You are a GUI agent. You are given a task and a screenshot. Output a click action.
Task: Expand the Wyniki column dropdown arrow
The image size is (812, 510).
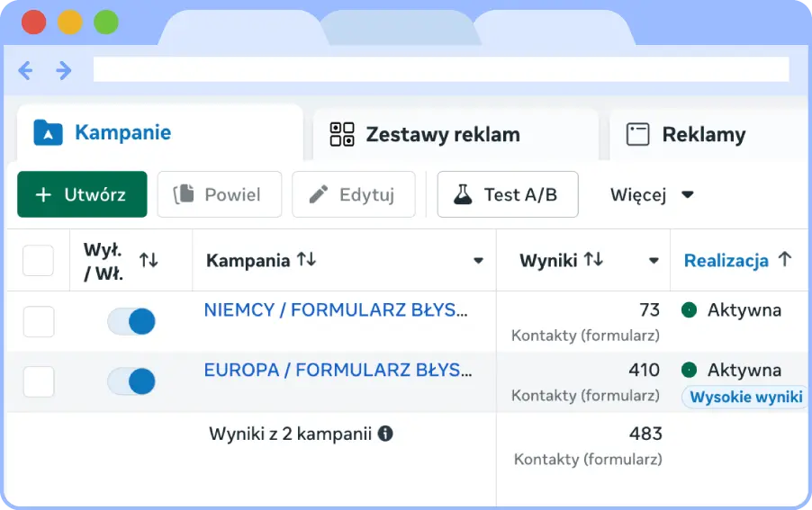coord(654,262)
